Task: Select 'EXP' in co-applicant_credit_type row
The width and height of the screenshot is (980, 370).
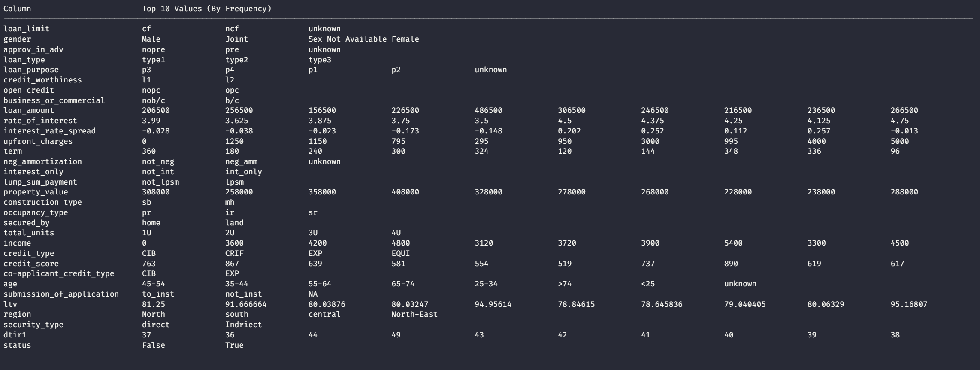Action: [232, 273]
